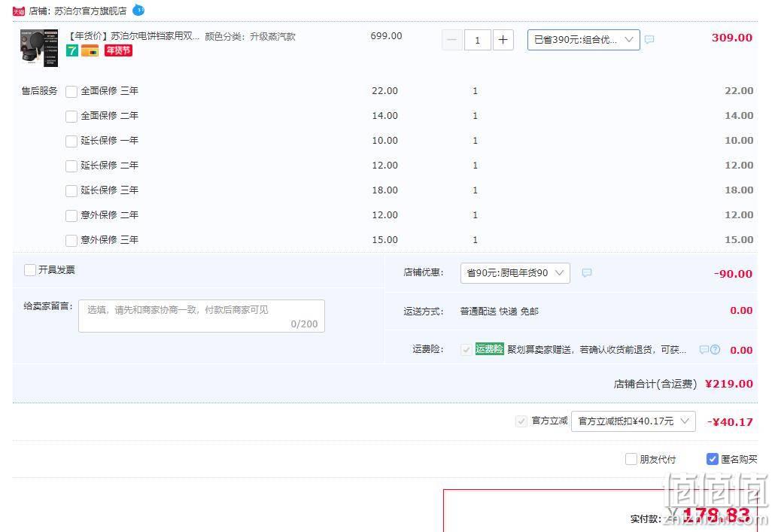Click the red 年货节 promotion tag
This screenshot has height=532, width=775.
pos(118,50)
